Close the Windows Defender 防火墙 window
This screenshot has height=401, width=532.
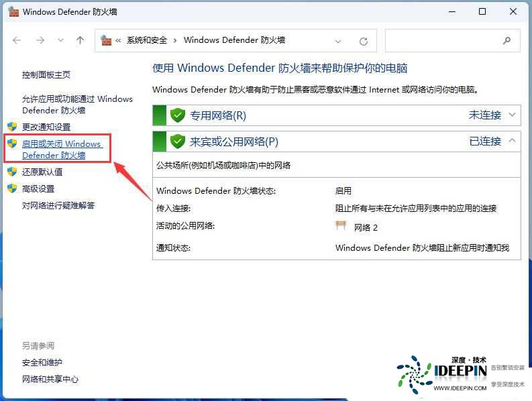pos(513,11)
